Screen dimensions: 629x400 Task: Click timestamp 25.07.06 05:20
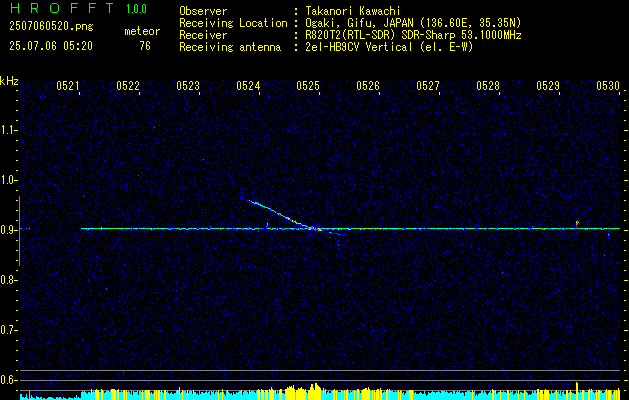pyautogui.click(x=51, y=46)
